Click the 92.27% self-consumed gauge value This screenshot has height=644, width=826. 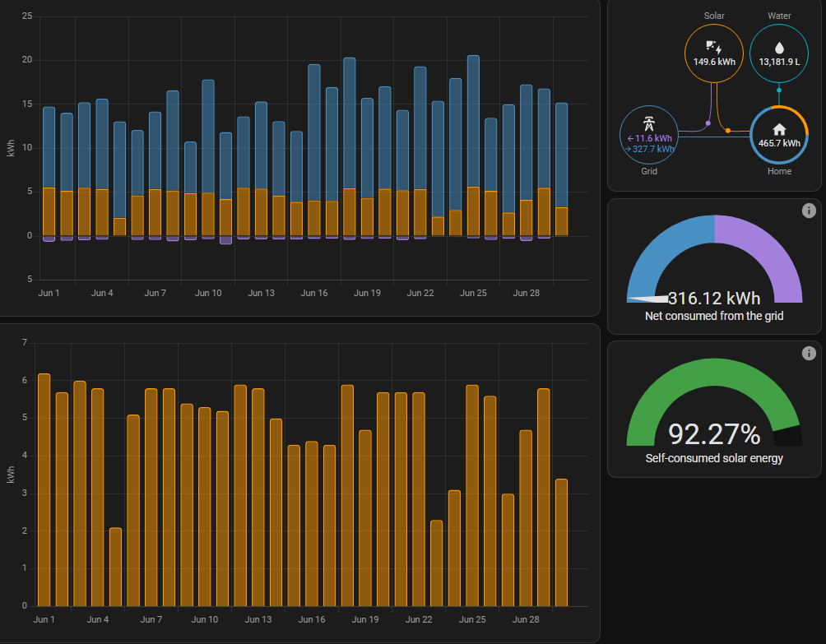pyautogui.click(x=713, y=434)
